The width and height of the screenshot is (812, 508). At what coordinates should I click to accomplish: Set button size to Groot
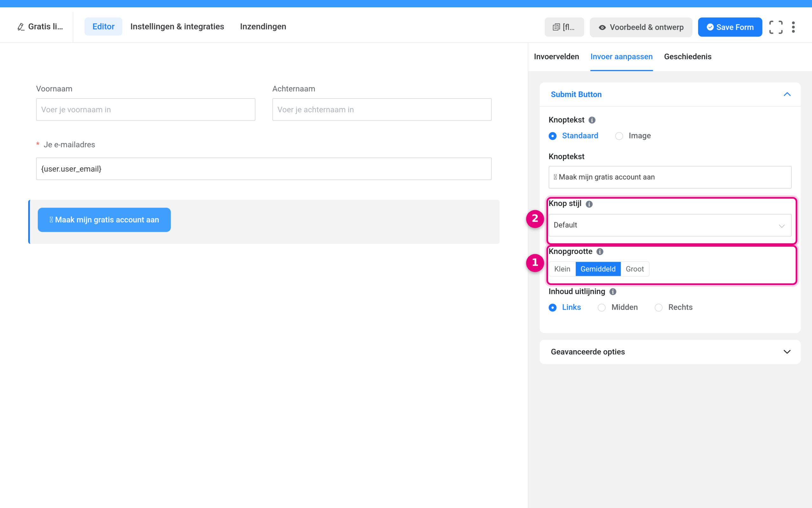click(634, 269)
